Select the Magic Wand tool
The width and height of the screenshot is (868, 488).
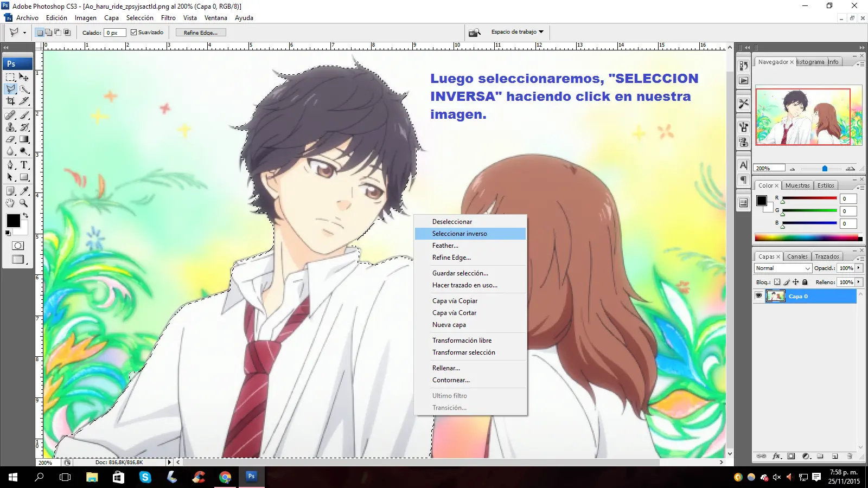[24, 89]
